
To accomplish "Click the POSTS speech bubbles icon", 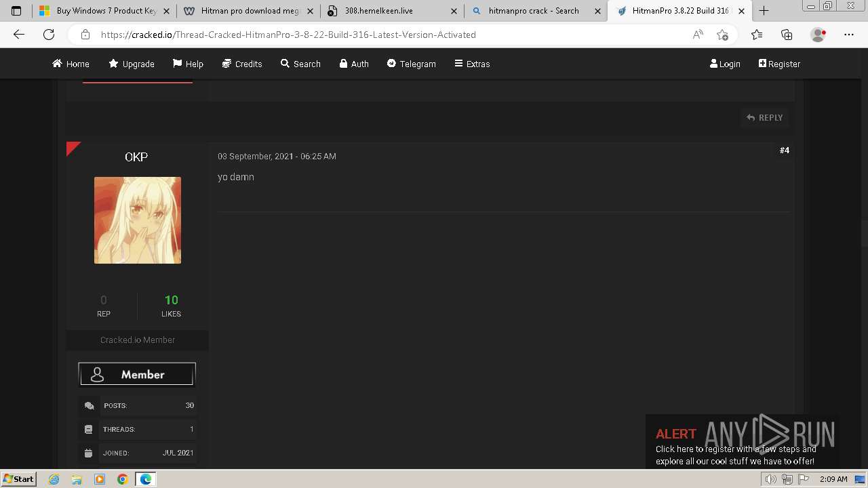I will 89,406.
